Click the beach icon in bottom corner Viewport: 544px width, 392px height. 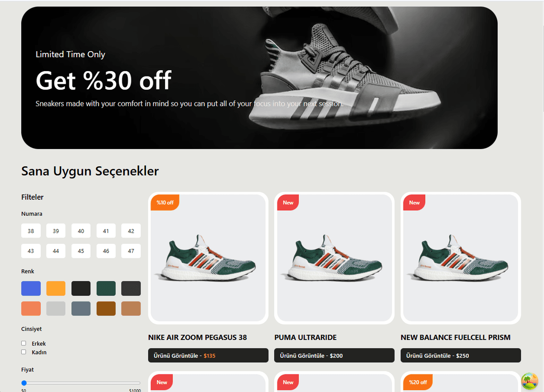click(x=529, y=381)
